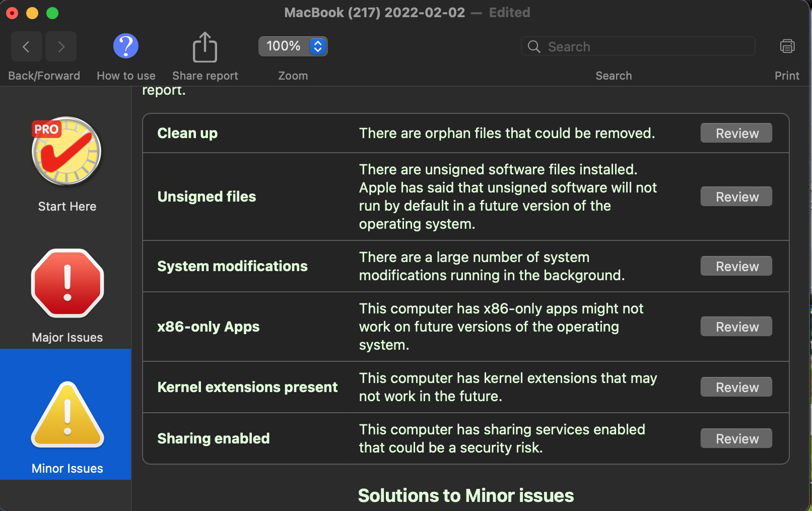Open the Major Issues section
812x511 pixels.
click(67, 284)
